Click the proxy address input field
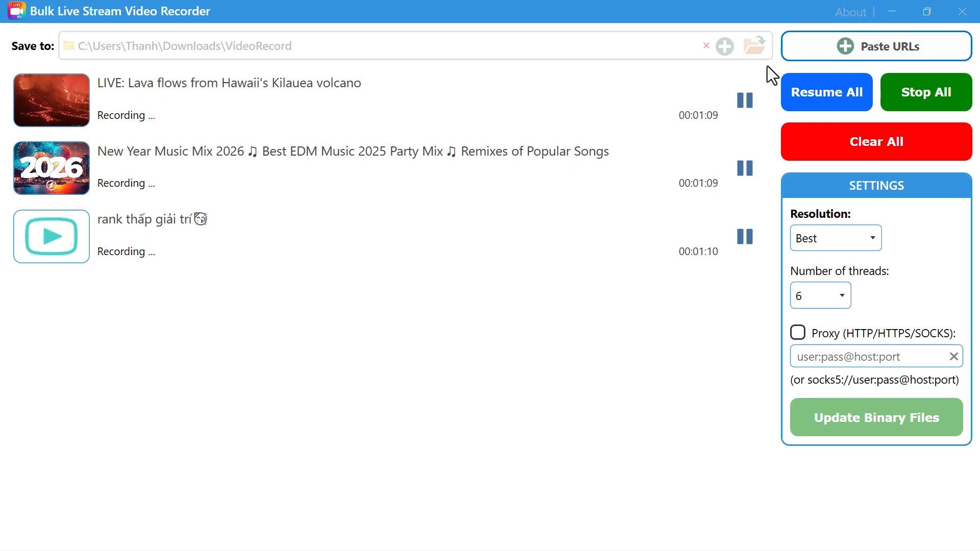 868,357
